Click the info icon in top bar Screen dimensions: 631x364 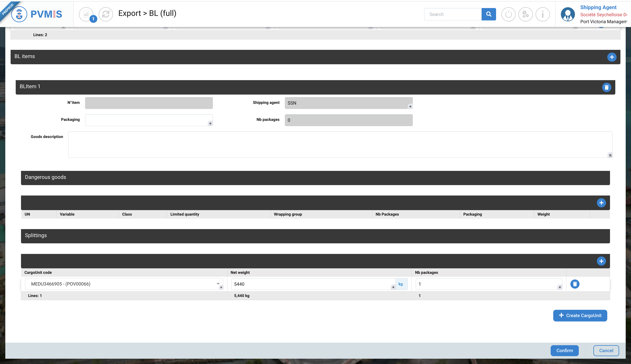pyautogui.click(x=542, y=14)
